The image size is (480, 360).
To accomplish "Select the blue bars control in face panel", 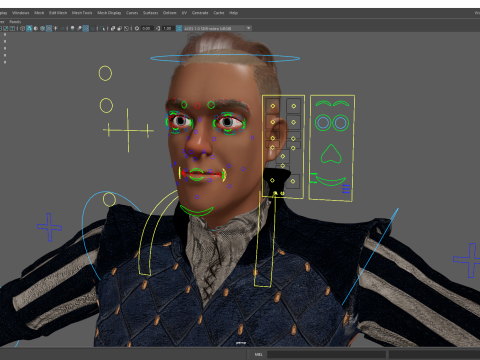I will [346, 189].
